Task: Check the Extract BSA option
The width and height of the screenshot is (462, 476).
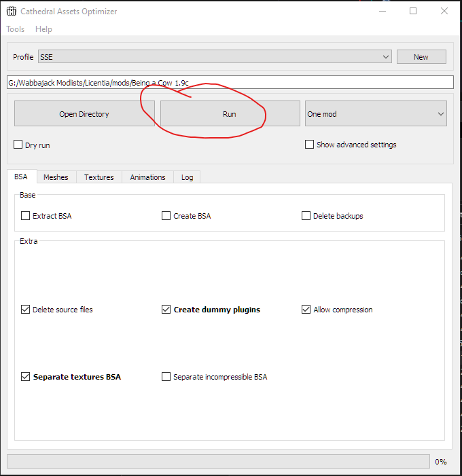Action: coord(25,216)
